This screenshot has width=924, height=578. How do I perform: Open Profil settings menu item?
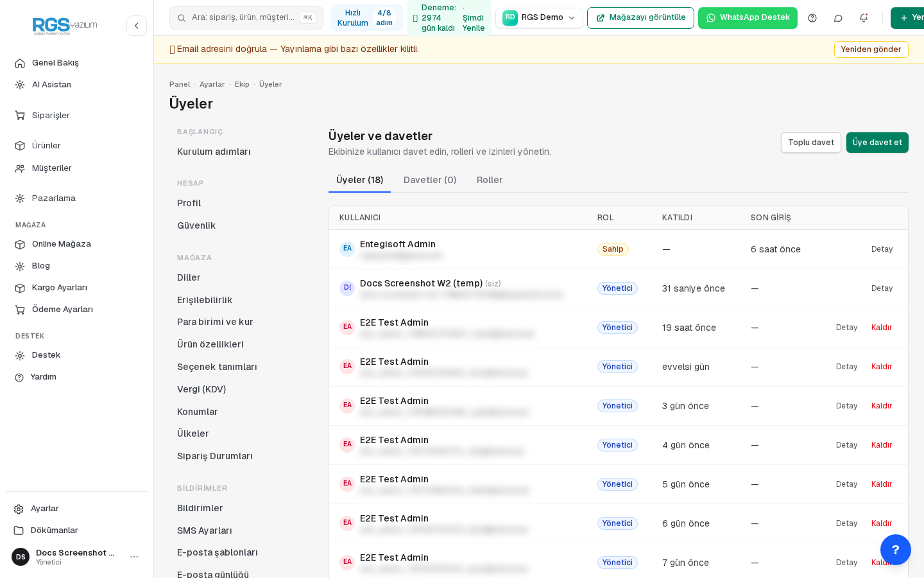point(189,203)
